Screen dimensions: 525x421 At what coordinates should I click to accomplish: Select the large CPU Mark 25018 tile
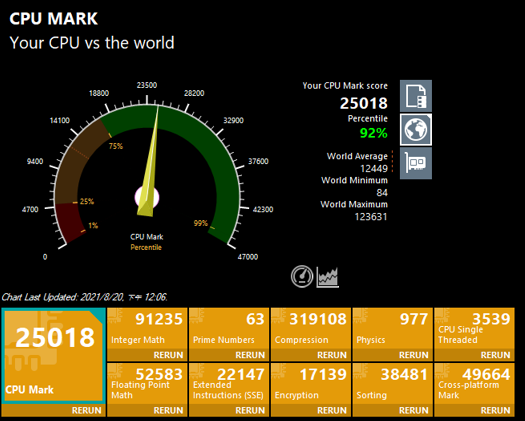pos(54,356)
